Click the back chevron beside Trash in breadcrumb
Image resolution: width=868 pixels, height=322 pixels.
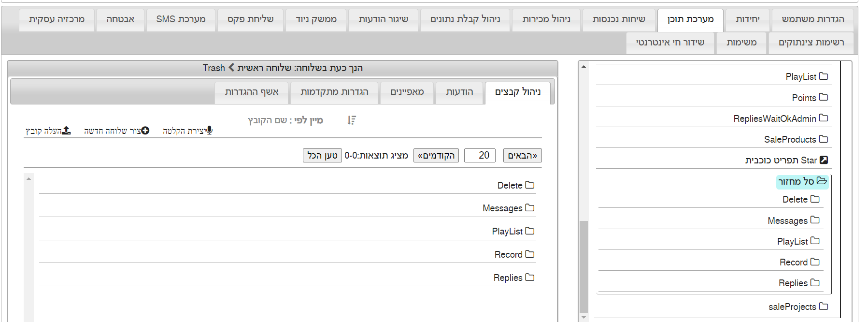231,68
